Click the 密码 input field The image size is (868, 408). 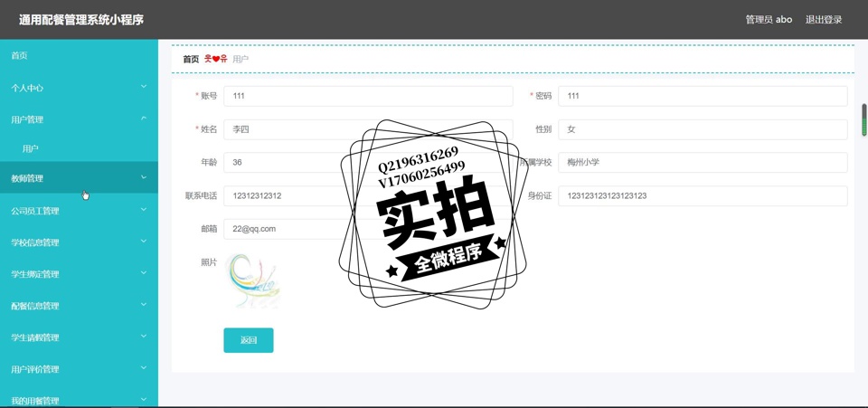(x=703, y=96)
